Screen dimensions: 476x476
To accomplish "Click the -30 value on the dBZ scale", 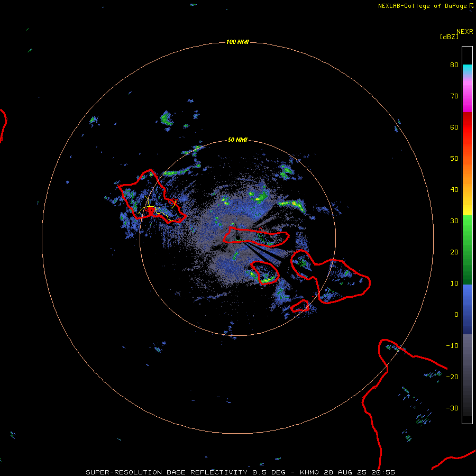I will click(x=452, y=408).
